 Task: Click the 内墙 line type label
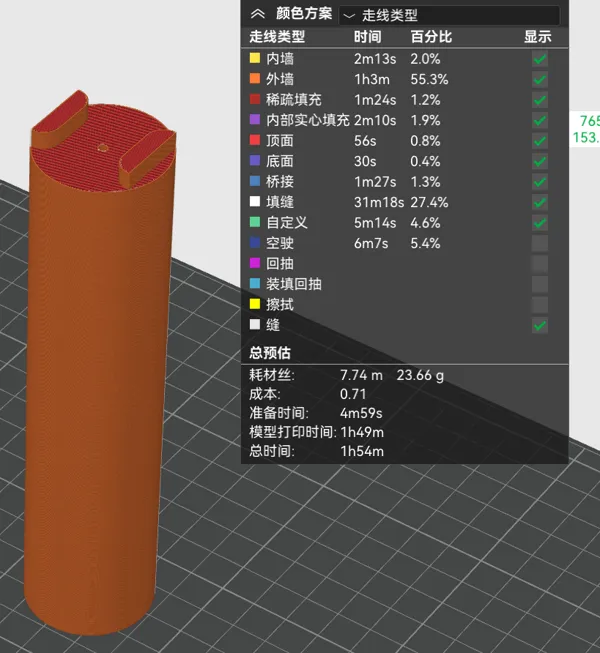pyautogui.click(x=280, y=59)
